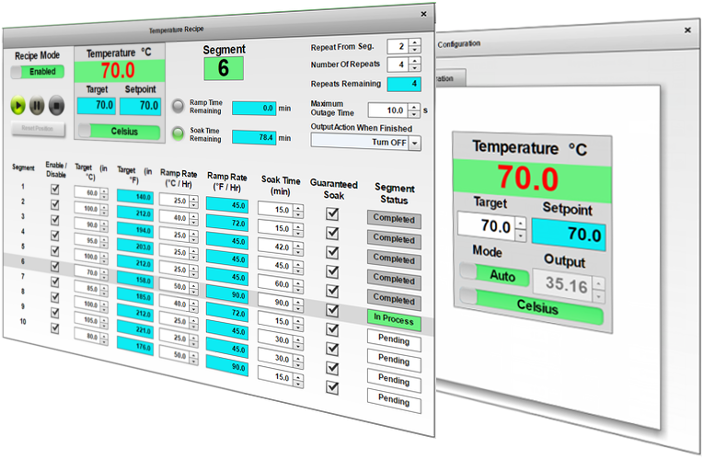Select the partially hidden Configuration tab
703x458 pixels.
[x=451, y=79]
